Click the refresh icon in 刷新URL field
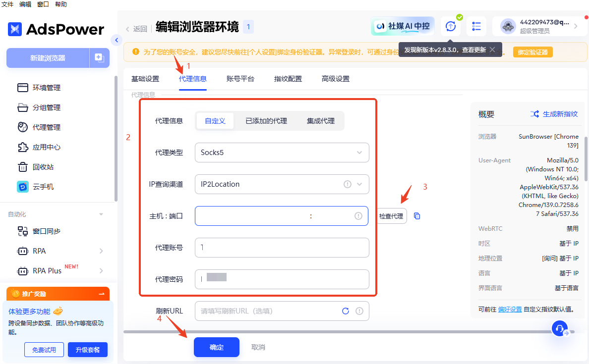Viewport: 589px width, 364px height. 346,311
